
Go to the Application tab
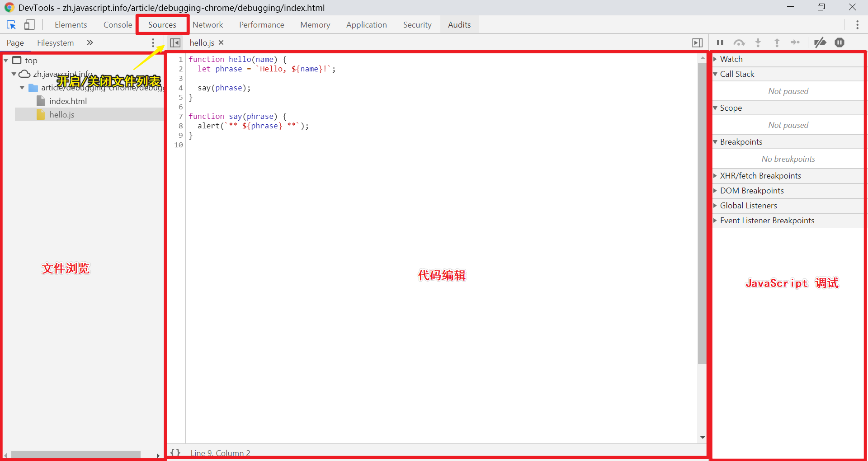coord(367,25)
